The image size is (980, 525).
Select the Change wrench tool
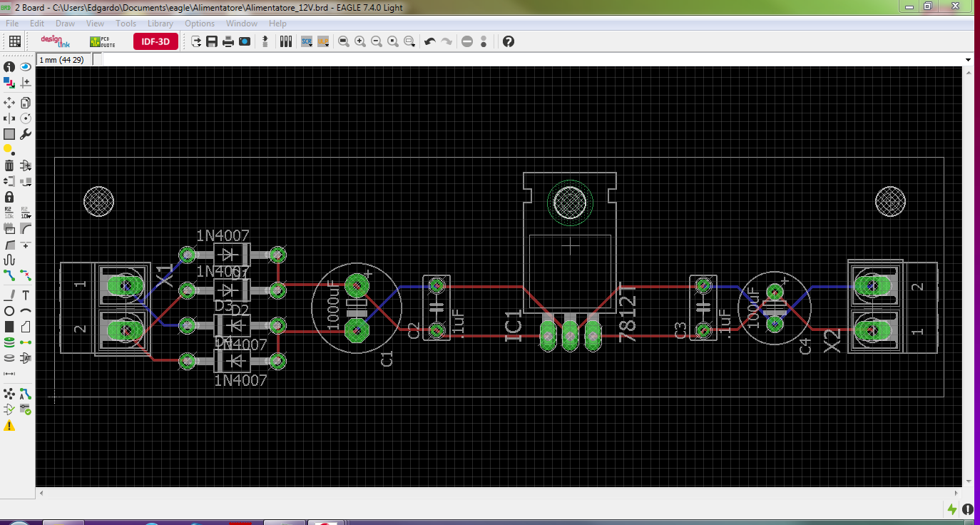(x=26, y=134)
